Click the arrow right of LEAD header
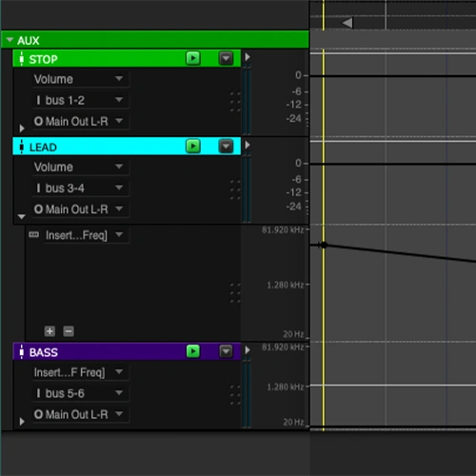The height and width of the screenshot is (476, 476). 248,145
